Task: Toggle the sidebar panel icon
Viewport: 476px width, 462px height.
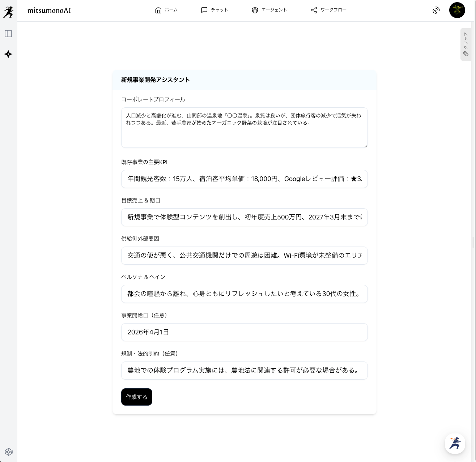Action: 8,34
